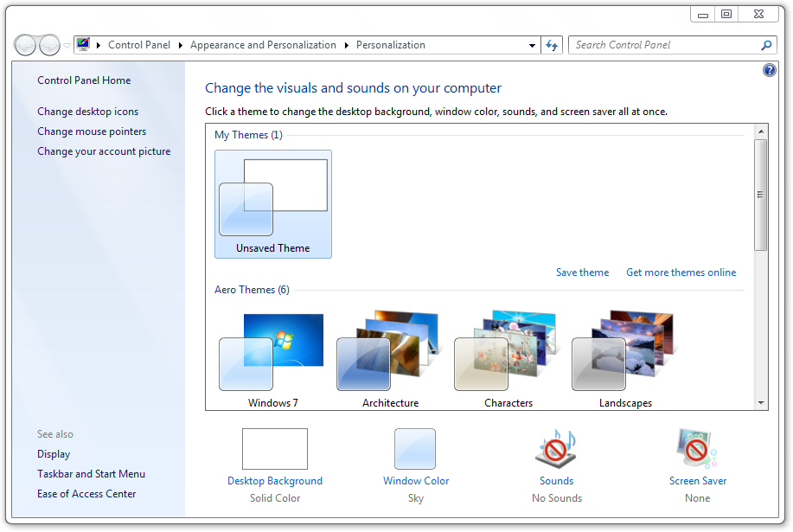The width and height of the screenshot is (793, 532).
Task: Click the Screen Saver icon
Action: [697, 449]
